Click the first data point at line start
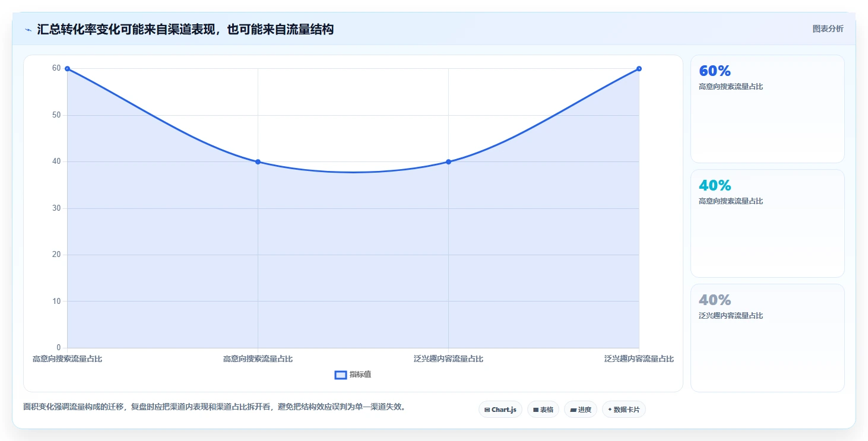 (67, 69)
